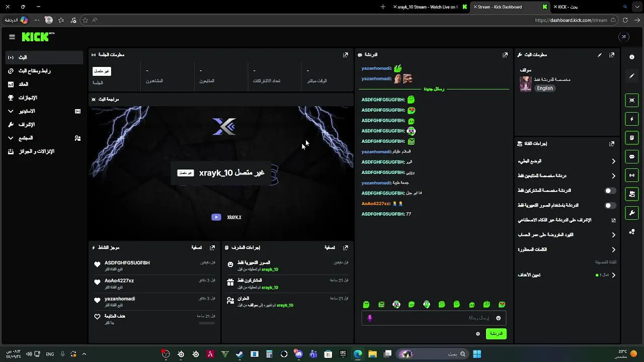The image size is (644, 362).
Task: Open الإنزالات و الجوائز sidebar item
Action: coord(44,151)
